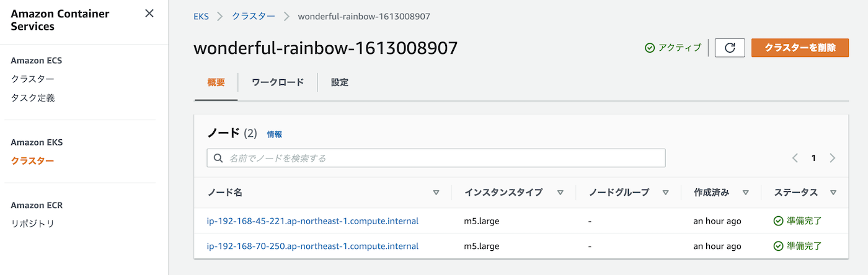Focus the node name search field
Viewport: 868px width, 275px height.
(x=436, y=158)
